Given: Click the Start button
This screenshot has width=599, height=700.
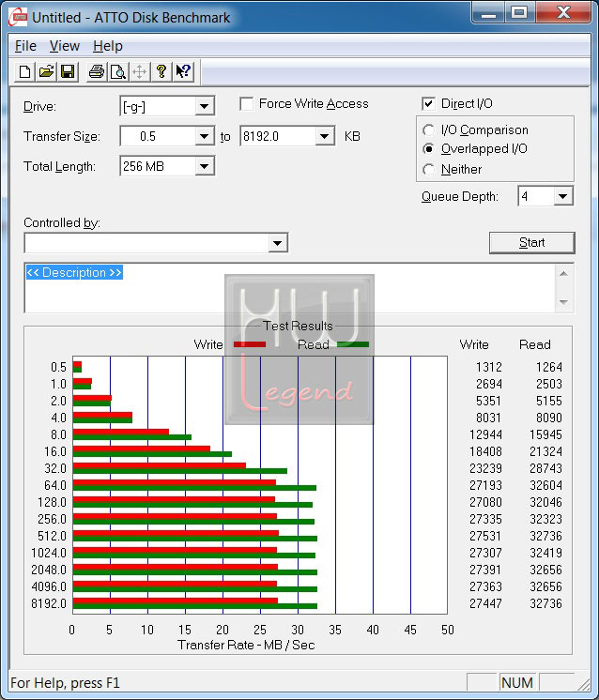Looking at the screenshot, I should [532, 242].
